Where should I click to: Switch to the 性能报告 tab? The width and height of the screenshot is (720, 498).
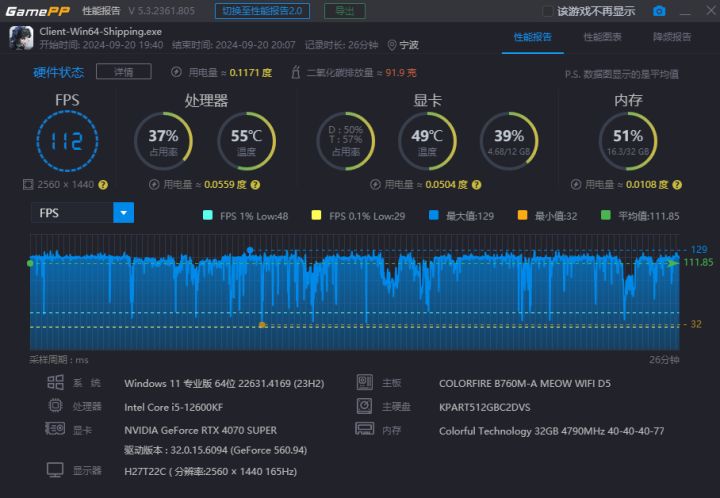pos(533,37)
